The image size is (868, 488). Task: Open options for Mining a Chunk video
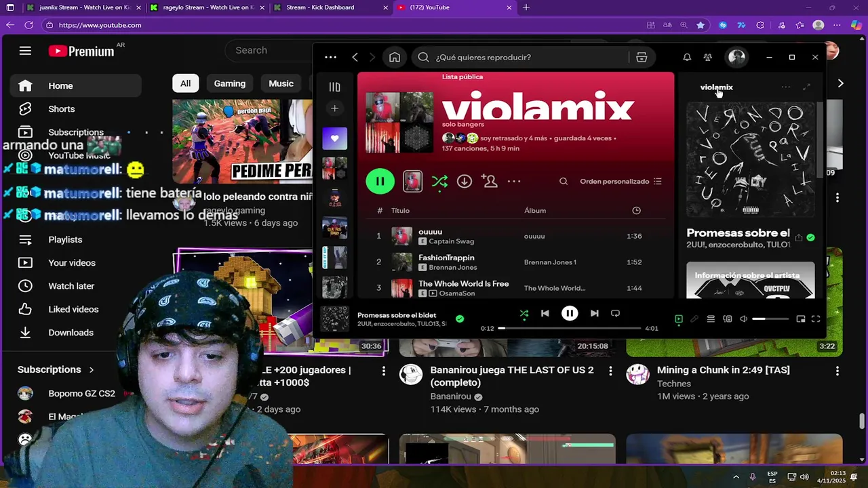click(837, 371)
